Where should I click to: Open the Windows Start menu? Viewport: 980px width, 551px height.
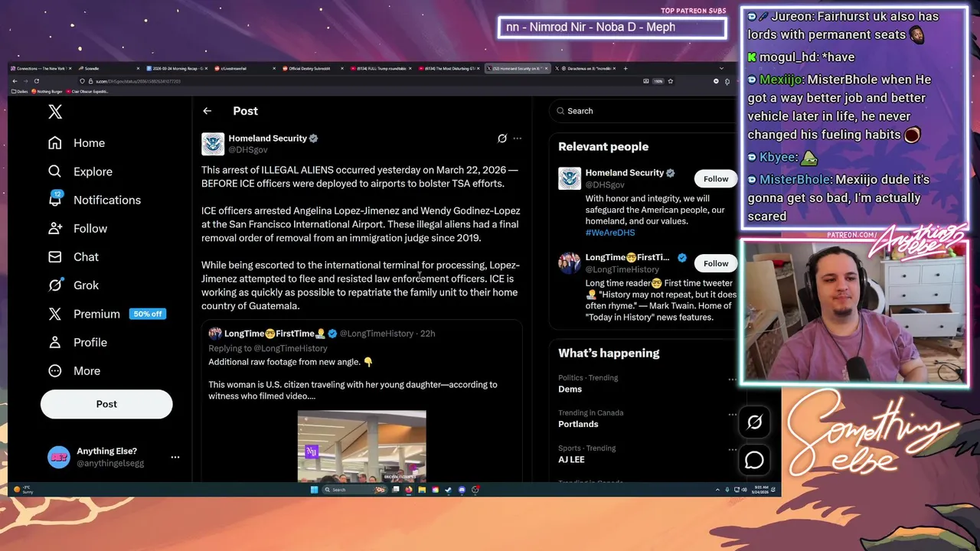pos(314,490)
